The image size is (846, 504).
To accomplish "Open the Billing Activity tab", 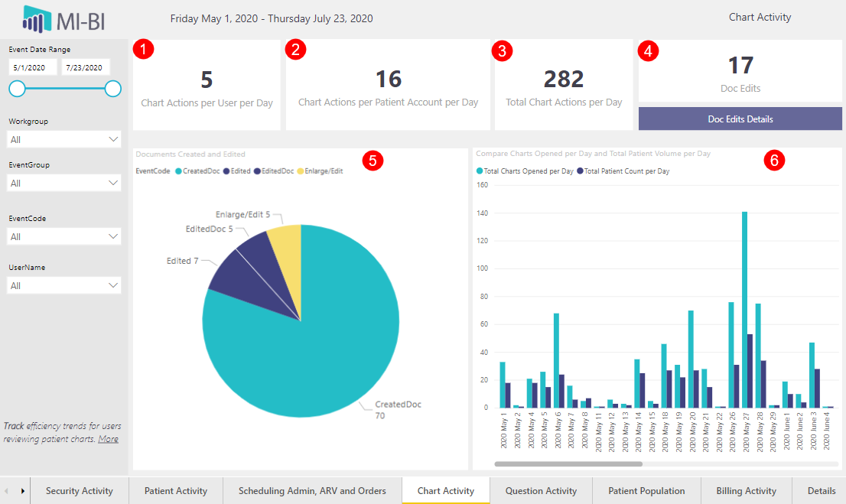I will 746,491.
